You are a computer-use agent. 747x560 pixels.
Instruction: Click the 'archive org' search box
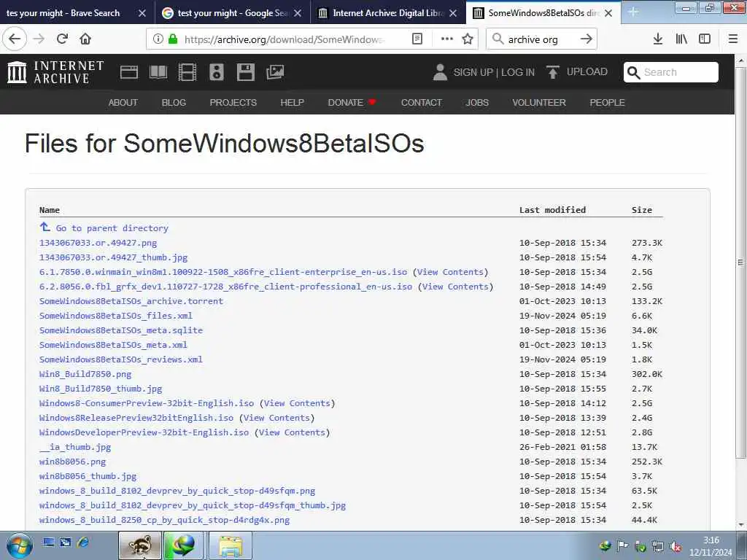coord(533,39)
